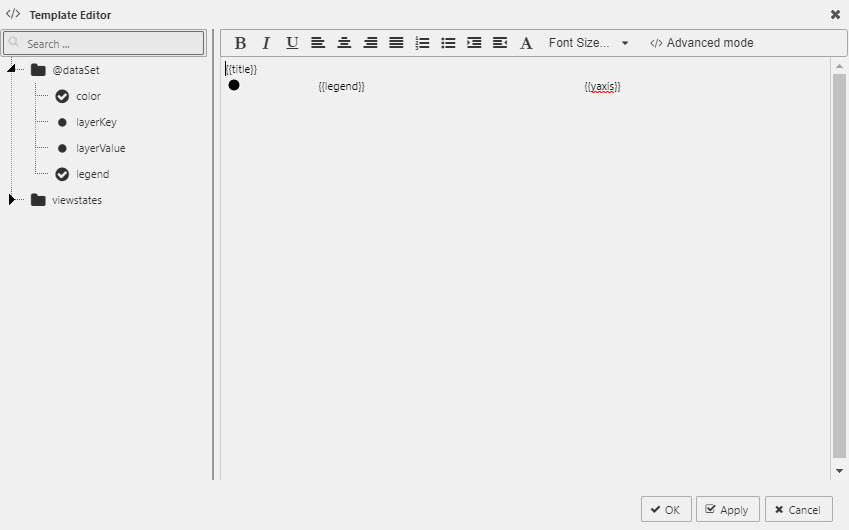Open the Font Size dropdown
Image resolution: width=849 pixels, height=530 pixels.
[x=588, y=43]
